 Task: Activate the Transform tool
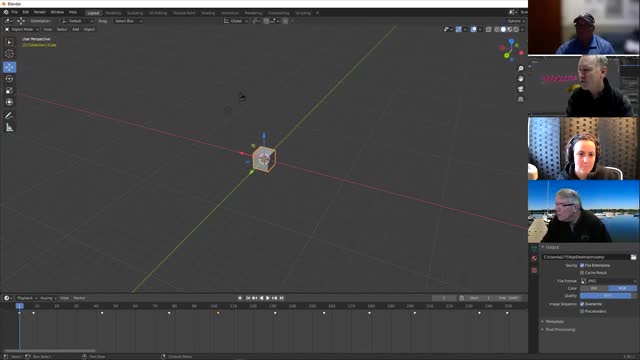pyautogui.click(x=9, y=102)
